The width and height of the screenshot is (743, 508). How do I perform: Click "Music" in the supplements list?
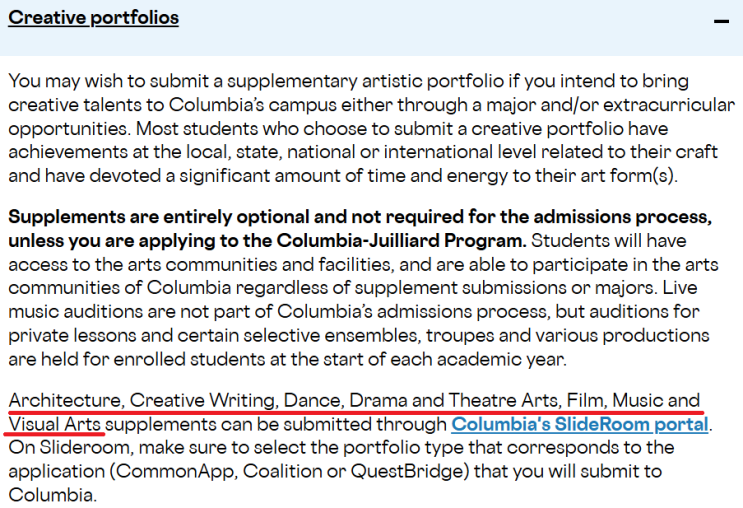point(638,401)
